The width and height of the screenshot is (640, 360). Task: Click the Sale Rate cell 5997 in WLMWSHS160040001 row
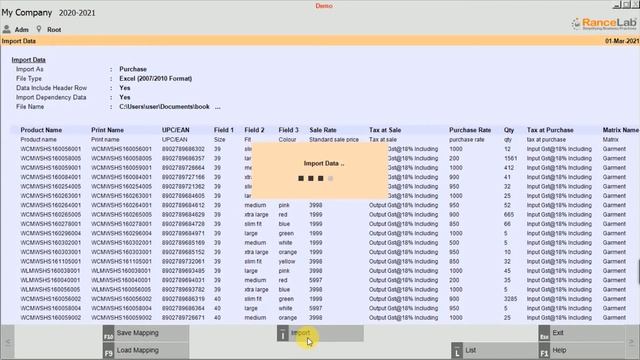click(x=316, y=280)
